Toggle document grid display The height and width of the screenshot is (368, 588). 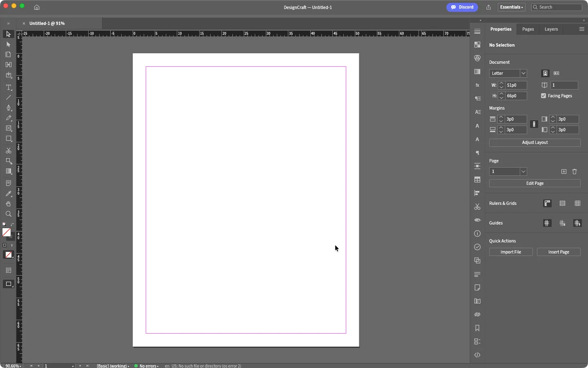tap(578, 204)
